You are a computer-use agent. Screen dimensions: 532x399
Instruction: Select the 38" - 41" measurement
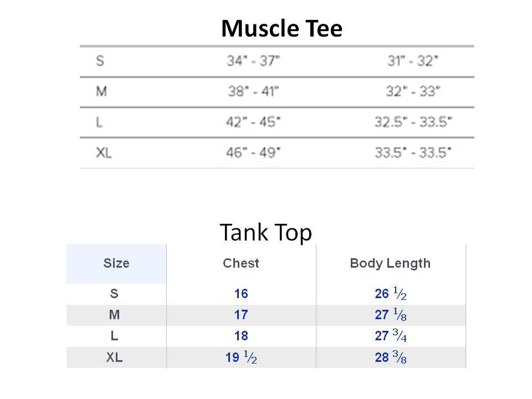(253, 91)
